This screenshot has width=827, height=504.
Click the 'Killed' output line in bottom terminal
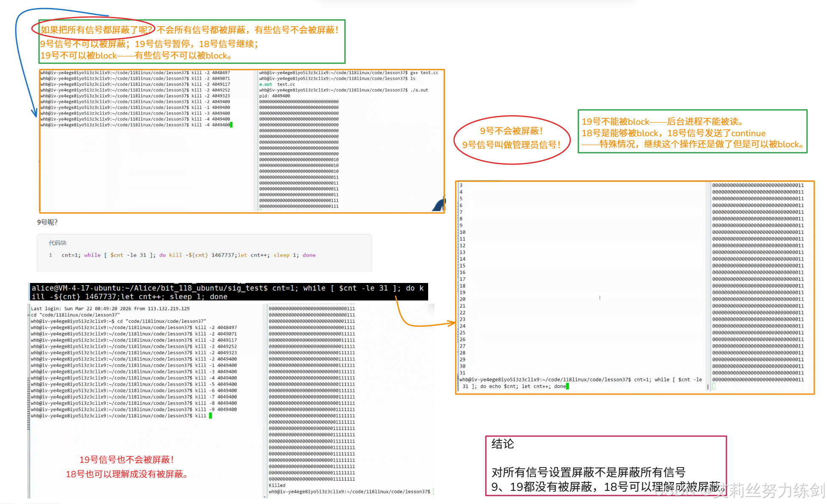pos(277,485)
